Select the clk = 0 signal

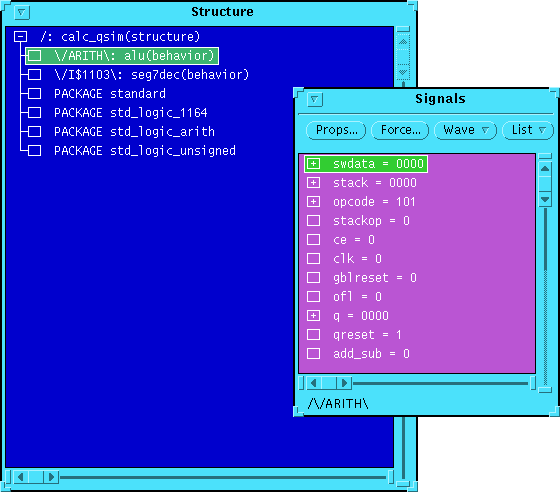point(357,258)
